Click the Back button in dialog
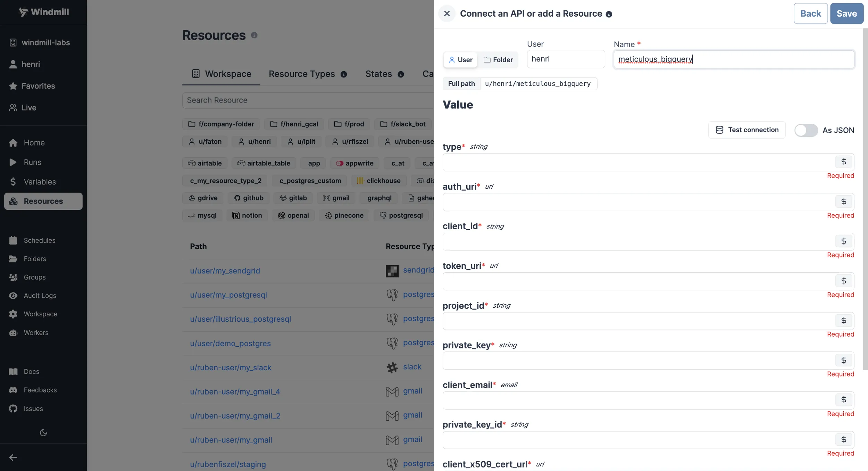Viewport: 868px width, 471px height. 810,13
